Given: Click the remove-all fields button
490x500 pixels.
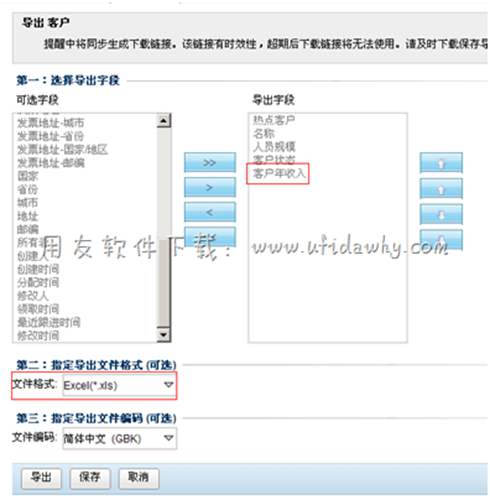Looking at the screenshot, I should tap(210, 236).
